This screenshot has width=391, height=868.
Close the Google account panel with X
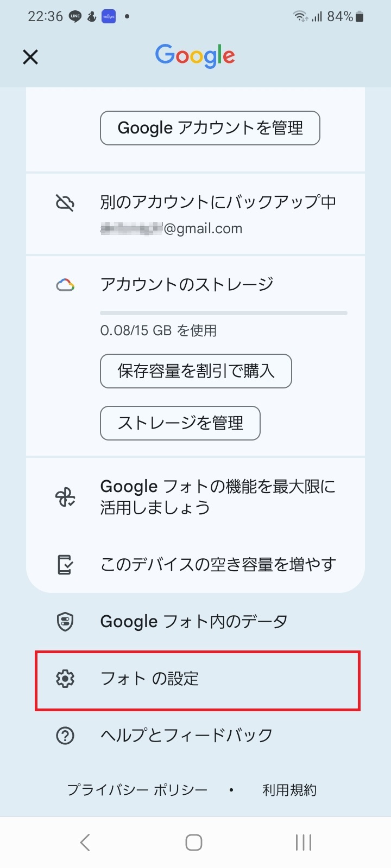(x=30, y=56)
